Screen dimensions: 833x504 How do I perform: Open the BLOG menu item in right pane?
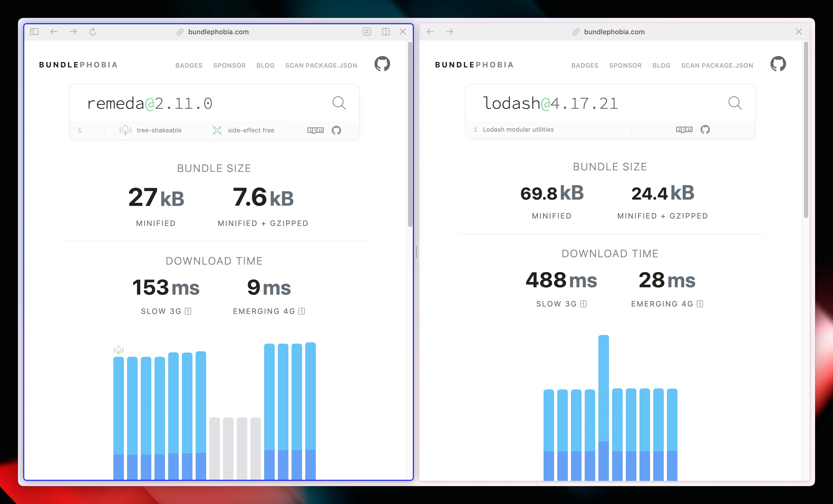(x=661, y=66)
